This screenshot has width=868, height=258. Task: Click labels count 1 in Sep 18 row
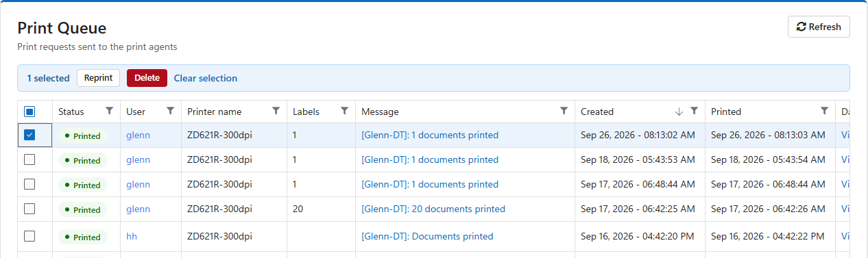pos(295,159)
